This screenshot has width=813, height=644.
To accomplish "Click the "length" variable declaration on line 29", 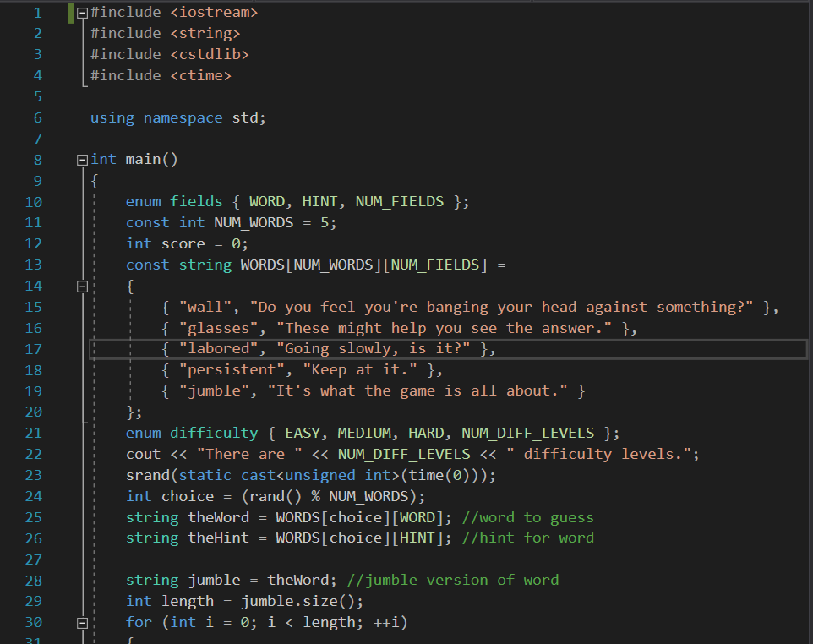I will point(187,601).
